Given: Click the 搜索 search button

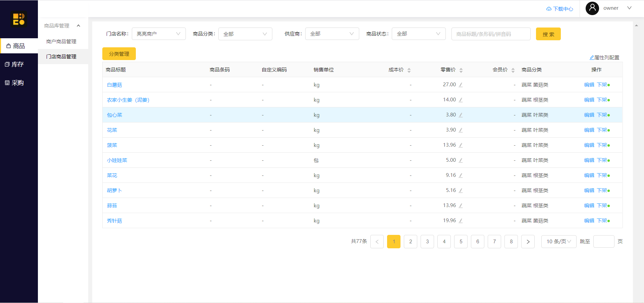Looking at the screenshot, I should (548, 34).
